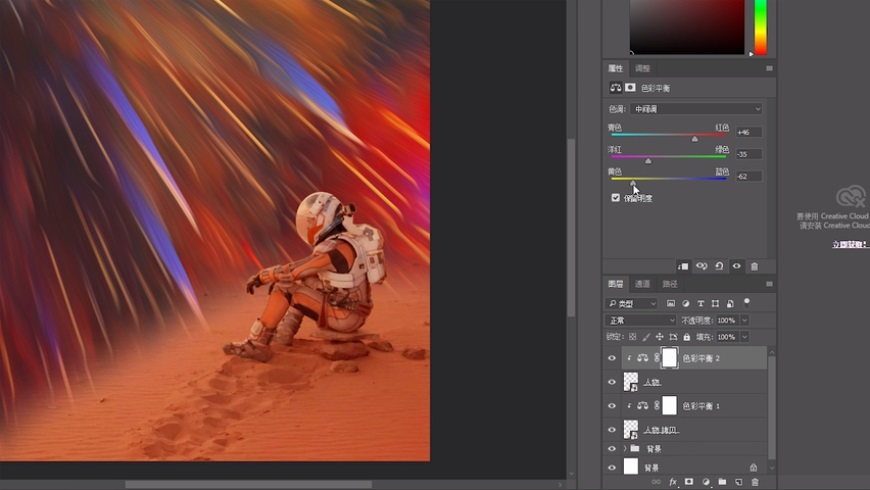
Task: Toggle adjustment visibility eye in Properties panel
Action: [736, 266]
